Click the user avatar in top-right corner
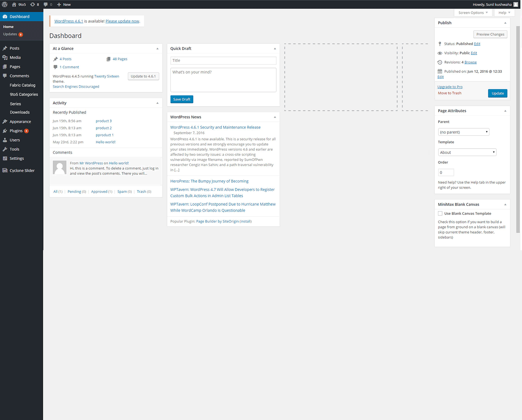522x420 pixels. click(516, 5)
